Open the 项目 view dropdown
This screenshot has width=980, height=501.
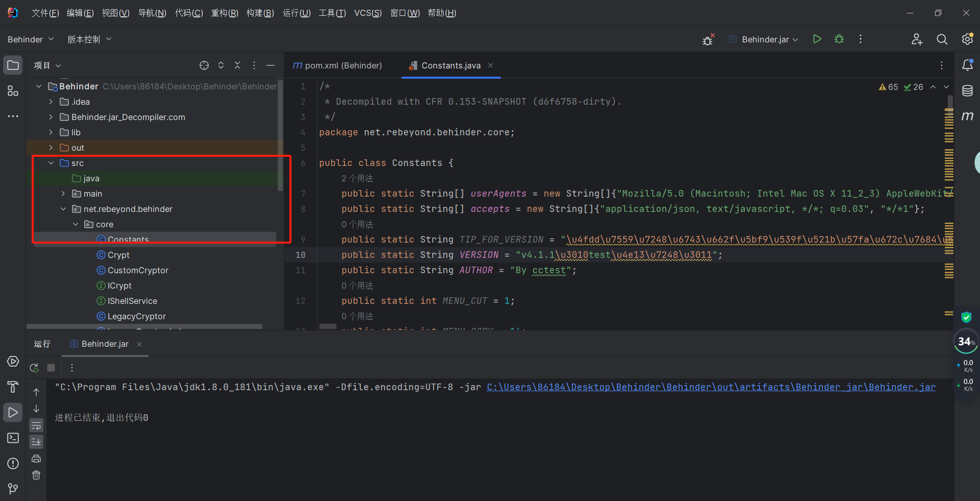click(x=47, y=65)
